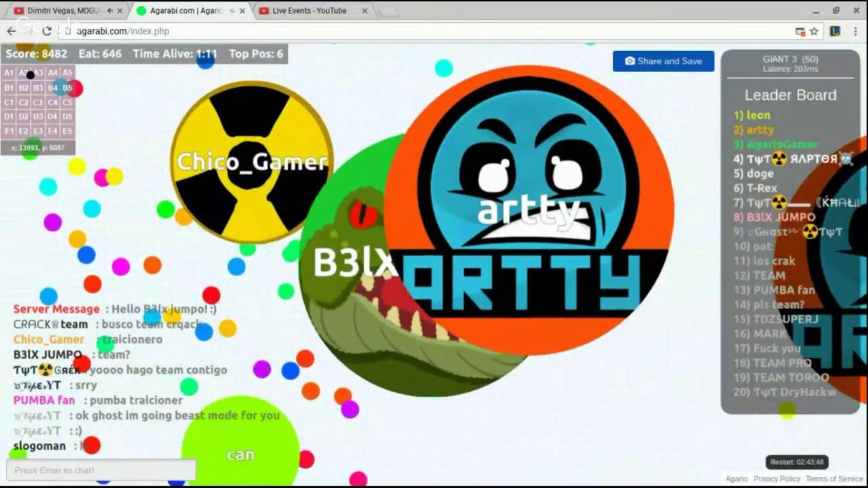Click leaderboard entry '8) B3lX JUMPO'
Screen dimensions: 868x488
pos(774,218)
